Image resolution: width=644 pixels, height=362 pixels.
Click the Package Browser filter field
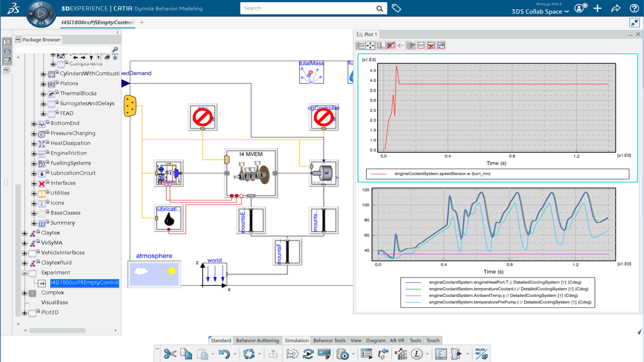tap(63, 50)
